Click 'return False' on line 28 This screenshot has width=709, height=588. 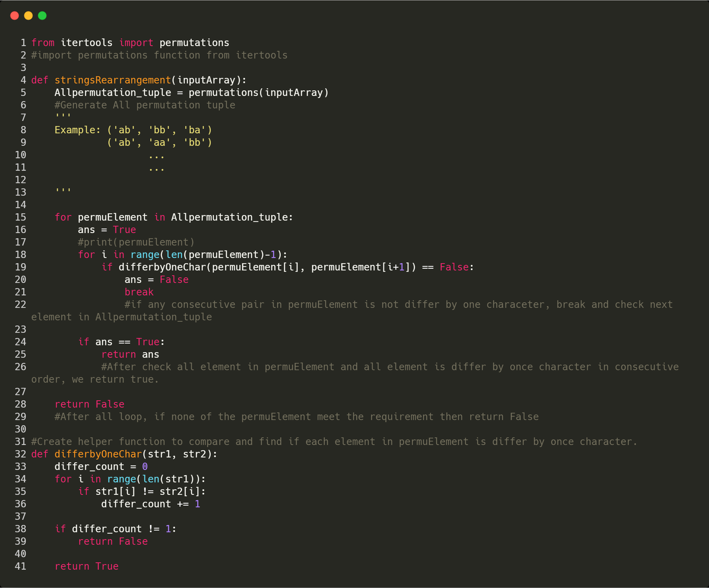[x=89, y=404]
